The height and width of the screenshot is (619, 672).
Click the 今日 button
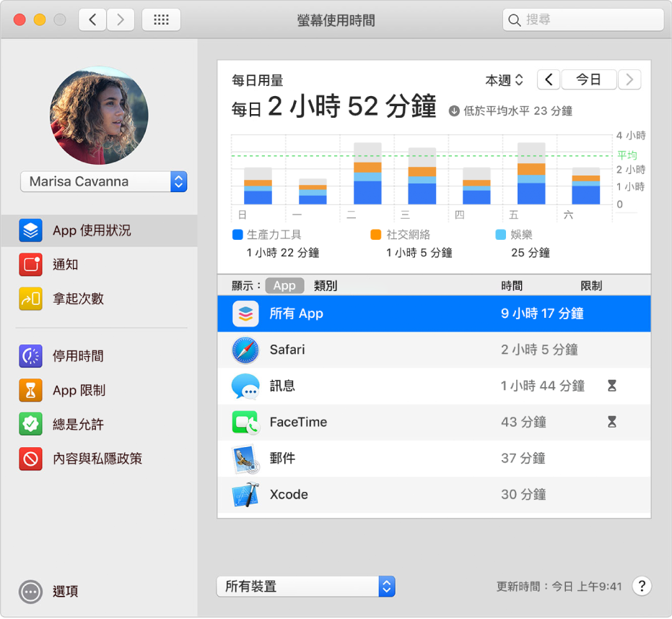point(589,79)
